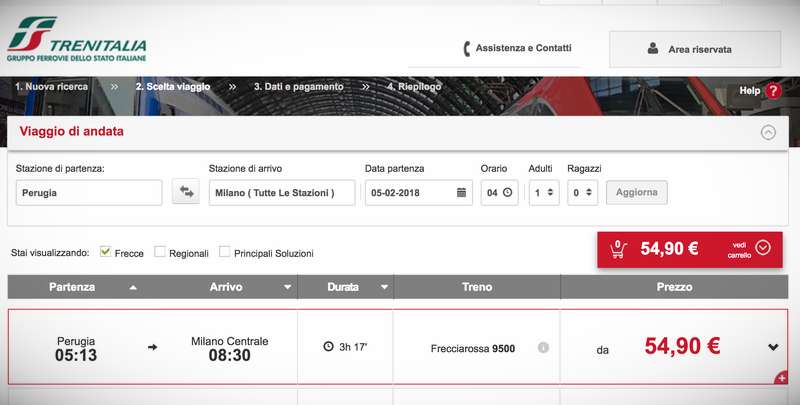
Task: Open the calendar date picker icon
Action: tap(461, 192)
